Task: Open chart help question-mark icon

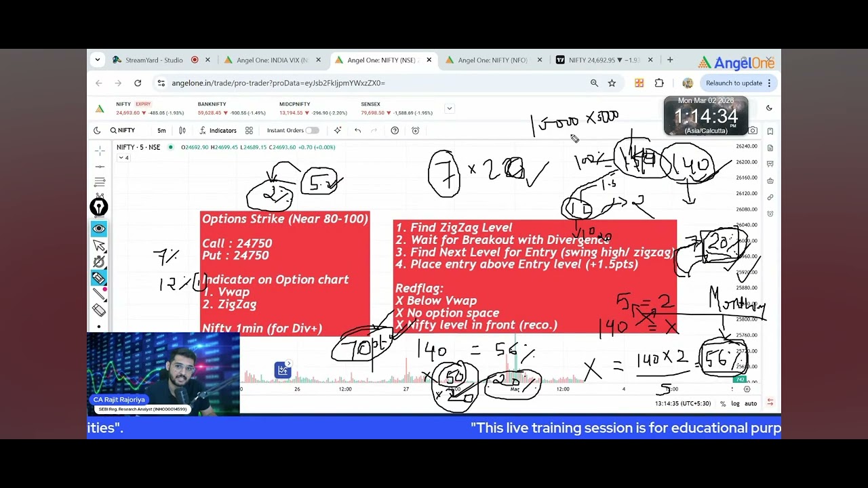Action: click(395, 130)
